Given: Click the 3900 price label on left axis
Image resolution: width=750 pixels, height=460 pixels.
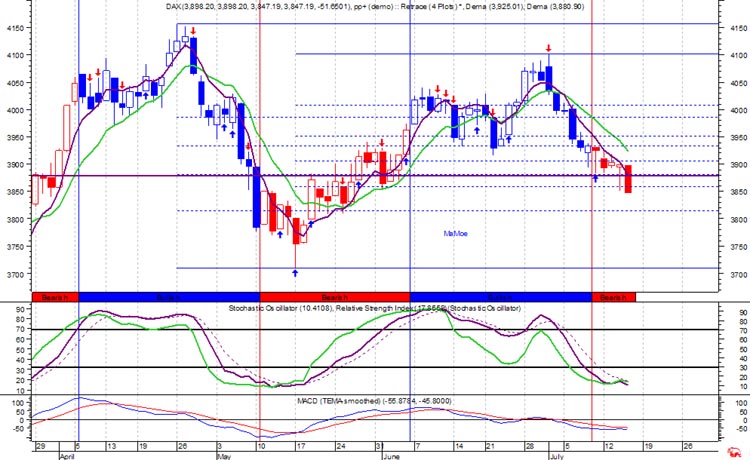Looking at the screenshot, I should pyautogui.click(x=15, y=165).
